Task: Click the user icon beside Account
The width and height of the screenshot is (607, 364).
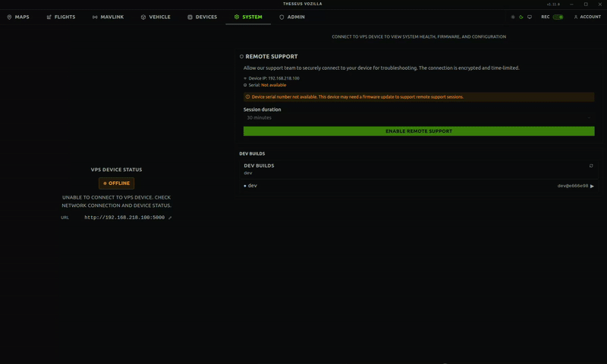Action: click(x=576, y=17)
